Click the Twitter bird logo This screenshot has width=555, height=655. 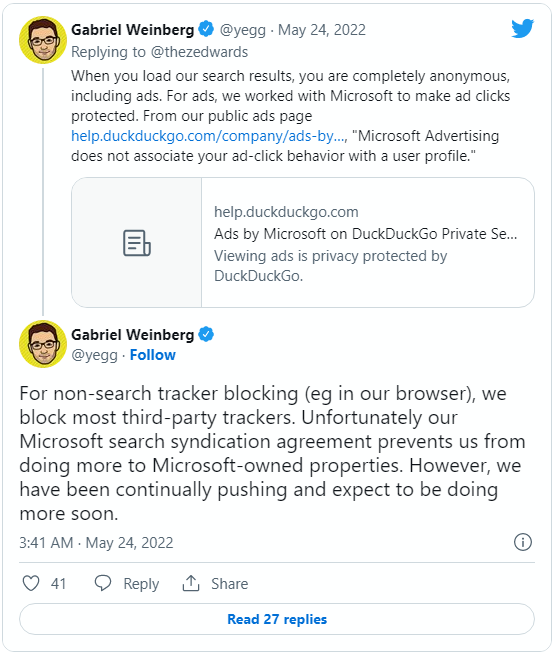pyautogui.click(x=522, y=28)
